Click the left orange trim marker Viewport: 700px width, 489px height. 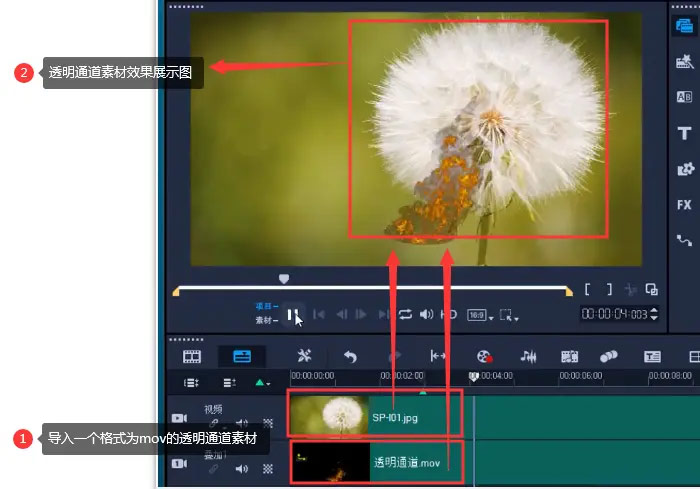click(176, 292)
